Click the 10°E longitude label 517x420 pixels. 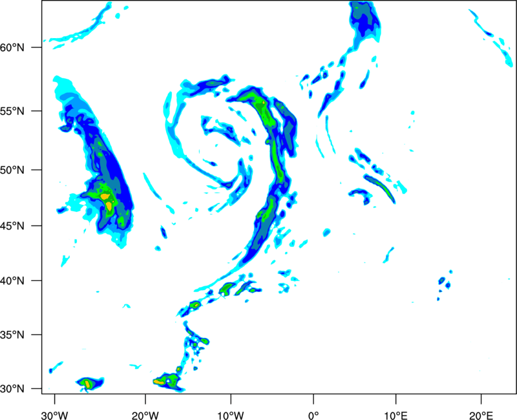click(396, 415)
